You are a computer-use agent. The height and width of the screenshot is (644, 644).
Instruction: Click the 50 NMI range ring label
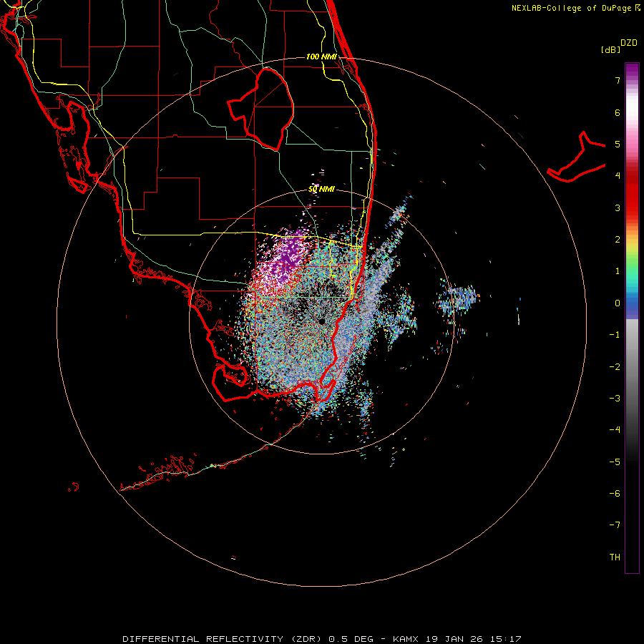[x=321, y=189]
